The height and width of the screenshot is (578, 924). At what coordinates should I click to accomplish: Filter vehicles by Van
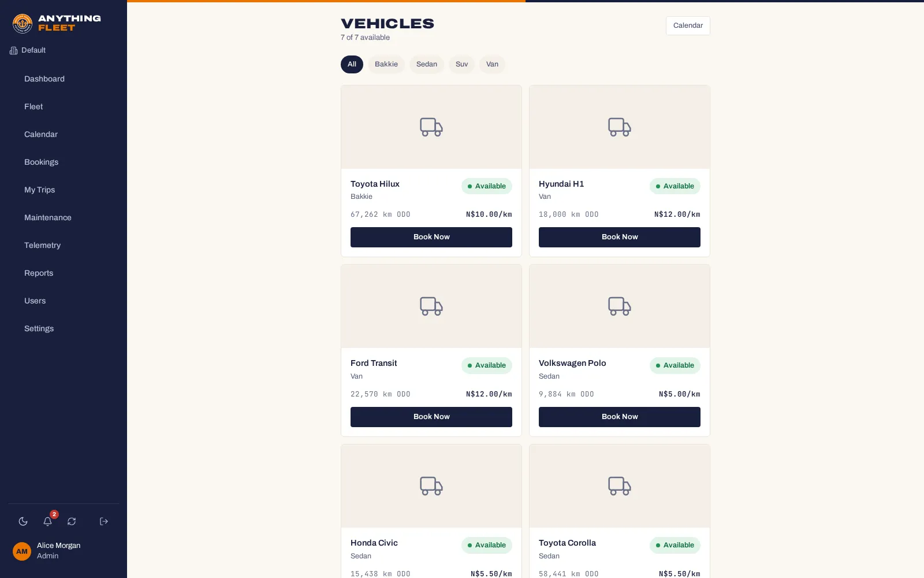click(492, 64)
